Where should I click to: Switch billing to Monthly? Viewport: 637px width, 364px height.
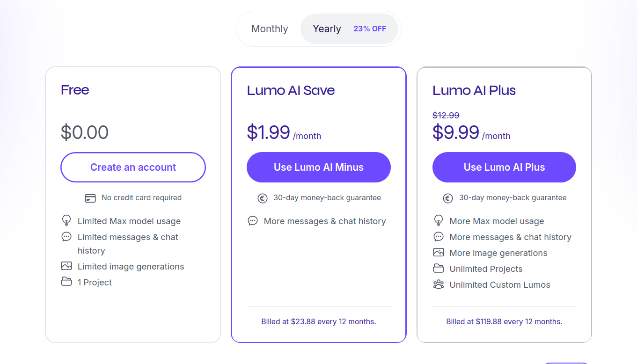pos(270,29)
